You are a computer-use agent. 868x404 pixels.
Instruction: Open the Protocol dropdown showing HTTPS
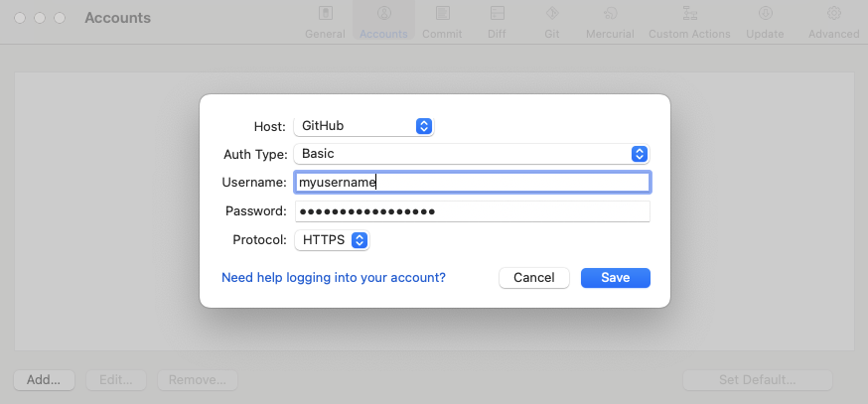coord(332,240)
